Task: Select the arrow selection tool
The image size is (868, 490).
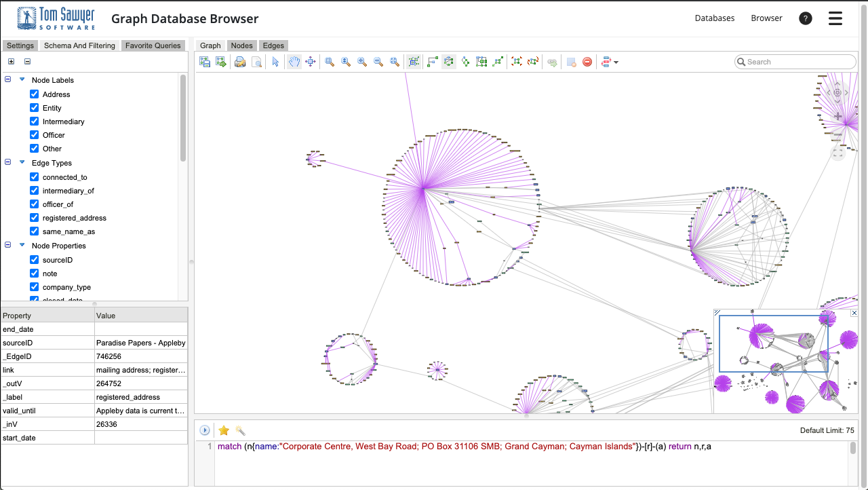Action: pos(276,62)
